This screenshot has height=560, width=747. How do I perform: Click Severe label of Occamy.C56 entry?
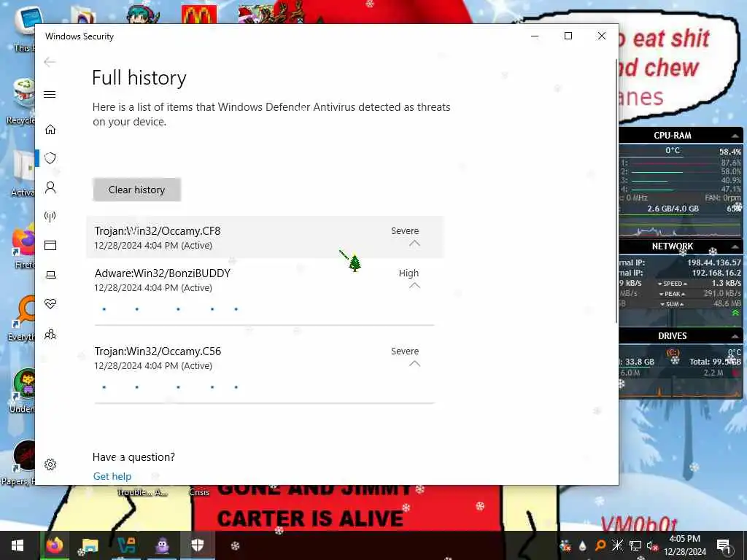(x=405, y=351)
